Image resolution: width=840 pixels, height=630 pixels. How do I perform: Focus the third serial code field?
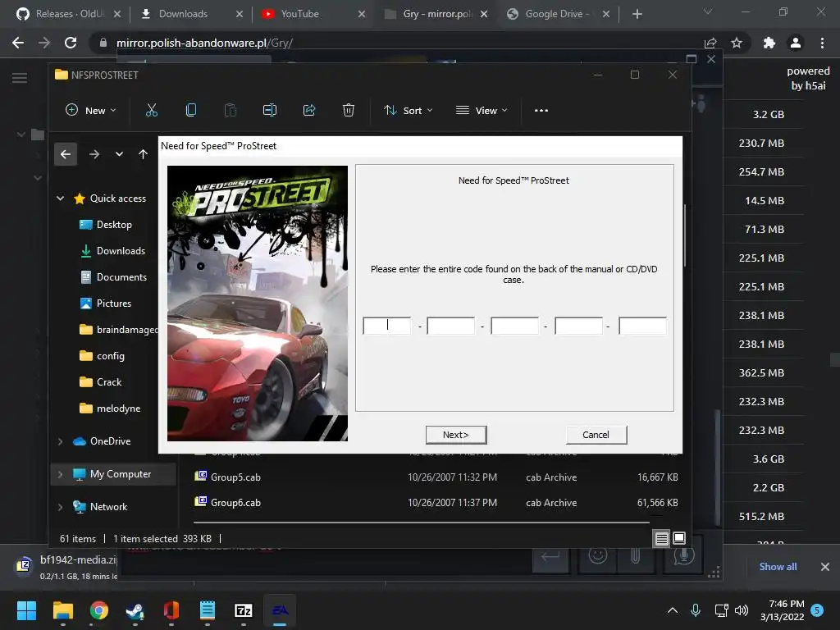point(514,325)
